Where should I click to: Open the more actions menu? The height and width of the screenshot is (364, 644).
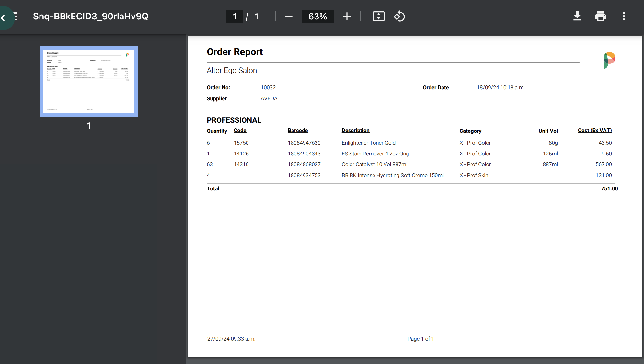tap(624, 16)
